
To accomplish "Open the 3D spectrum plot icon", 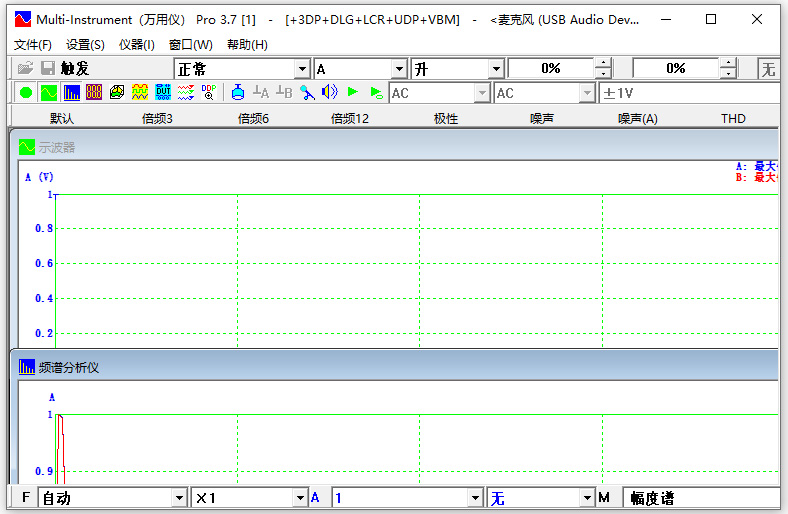I will (117, 92).
